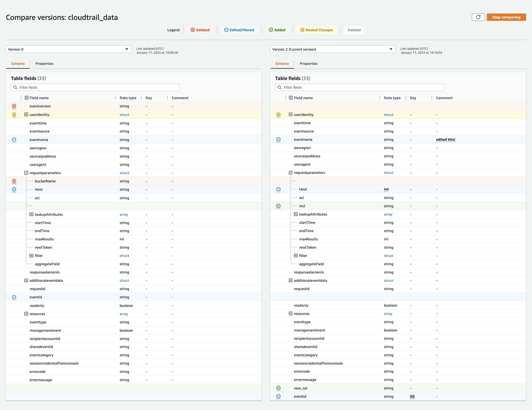Expand the requestparameters struct field
Screen dimensions: 532x410
(26, 173)
